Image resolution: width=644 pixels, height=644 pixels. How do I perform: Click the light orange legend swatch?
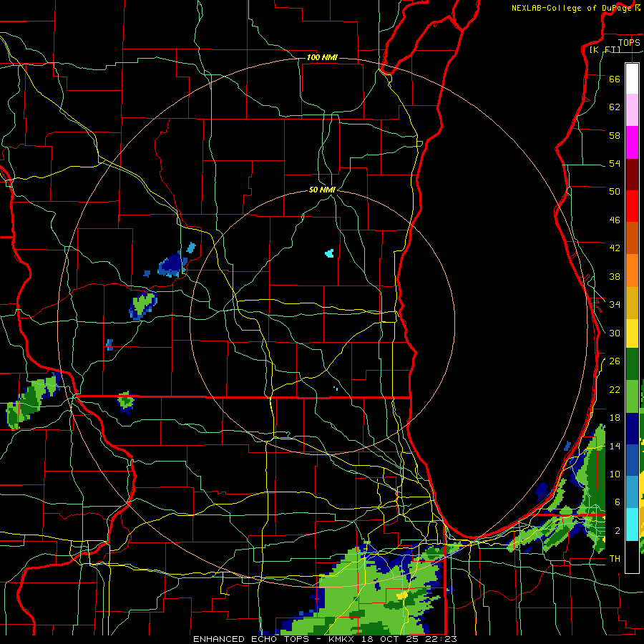[x=632, y=270]
